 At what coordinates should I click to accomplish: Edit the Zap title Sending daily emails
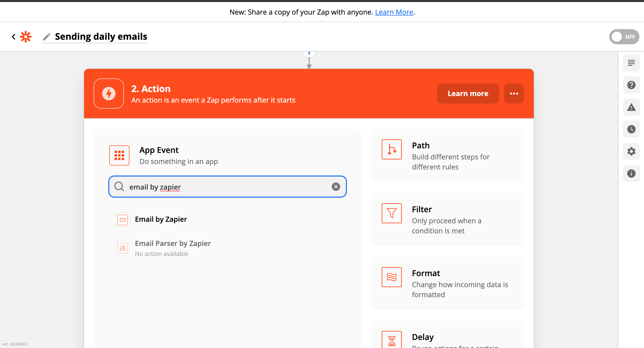(x=101, y=37)
